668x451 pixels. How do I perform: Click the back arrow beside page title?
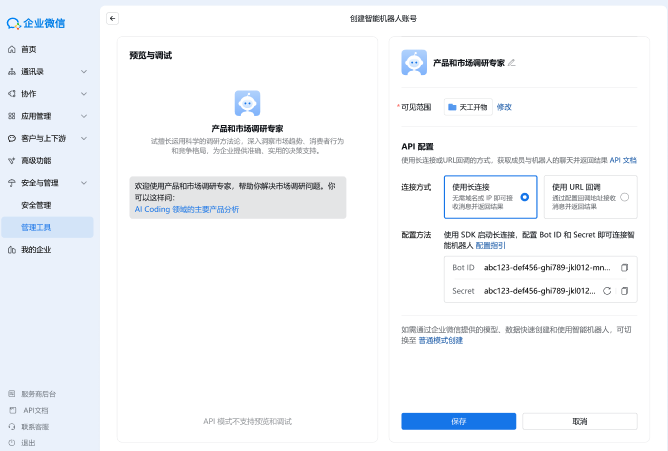(113, 18)
